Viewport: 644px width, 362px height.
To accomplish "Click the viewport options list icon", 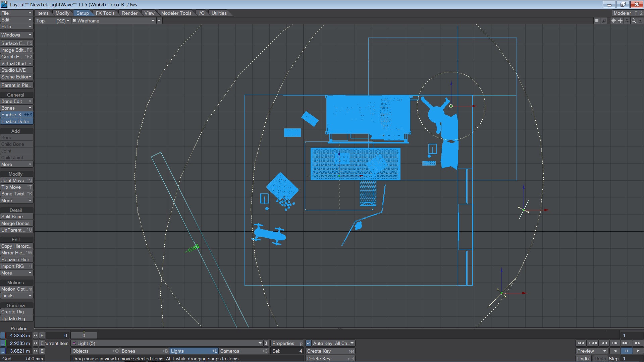I will (597, 21).
